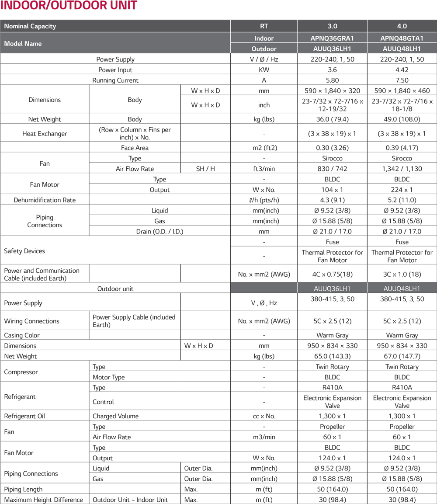Click the 4.0 capacity header

pyautogui.click(x=402, y=26)
